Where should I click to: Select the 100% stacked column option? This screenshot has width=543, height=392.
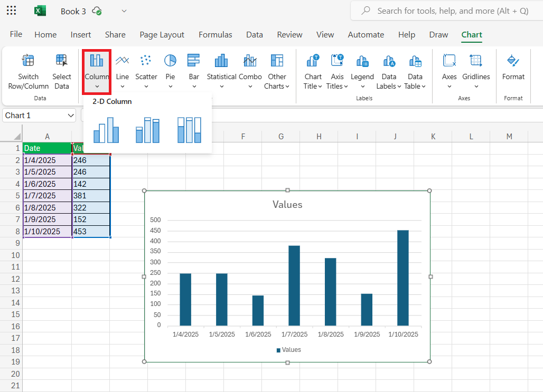189,130
